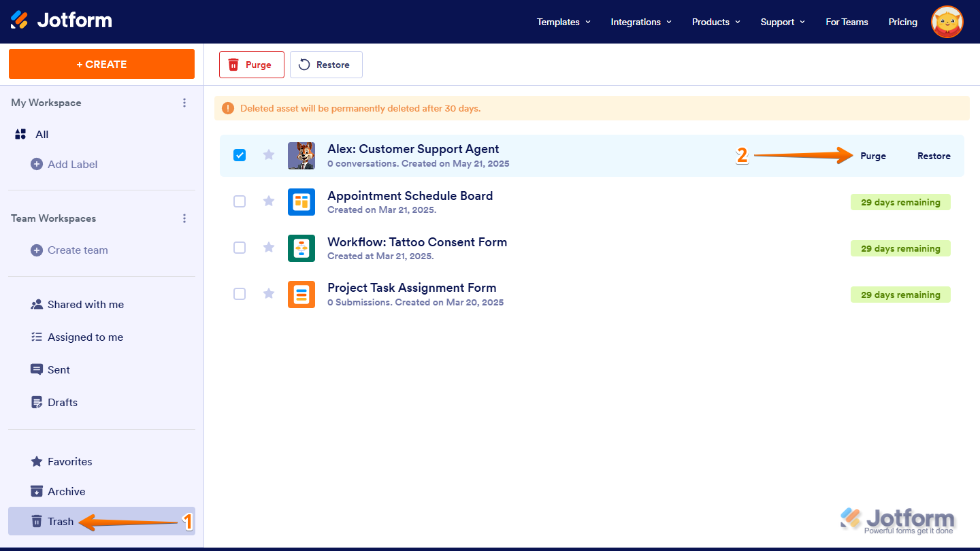Open the Favorites section
980x551 pixels.
(69, 461)
